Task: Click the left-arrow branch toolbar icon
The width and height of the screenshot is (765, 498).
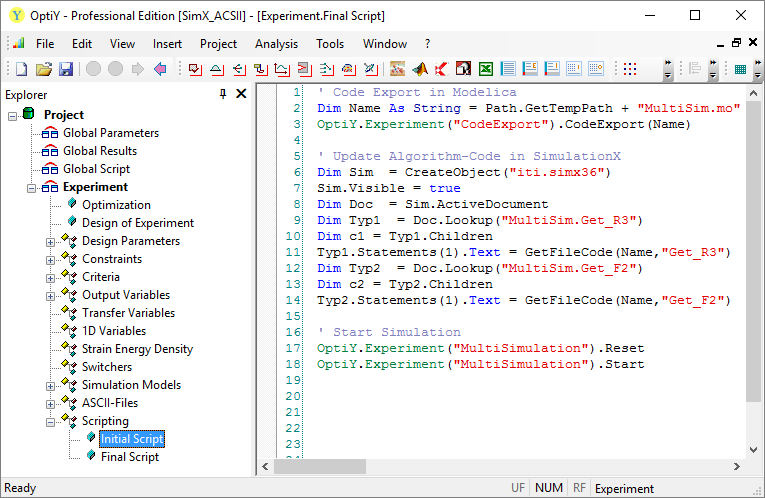Action: tap(239, 69)
